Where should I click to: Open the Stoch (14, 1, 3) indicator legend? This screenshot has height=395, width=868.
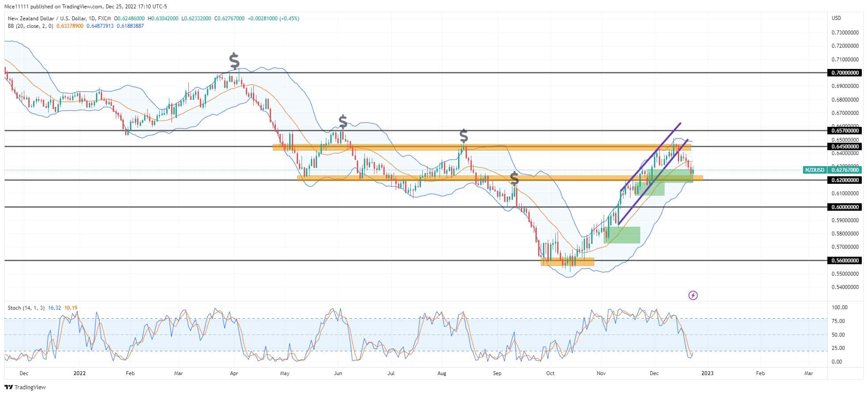click(26, 308)
